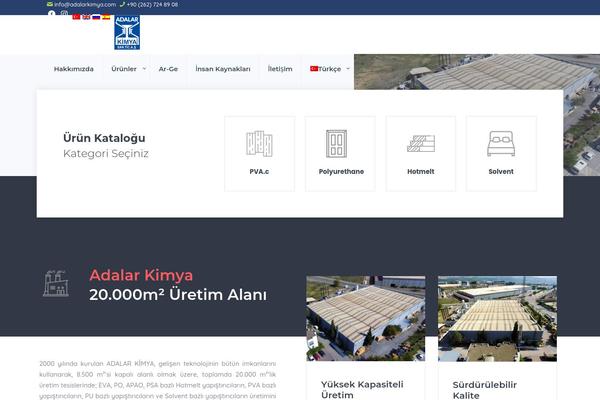The width and height of the screenshot is (600, 400).
Task: Select the Hotmelt category label
Action: [x=421, y=171]
